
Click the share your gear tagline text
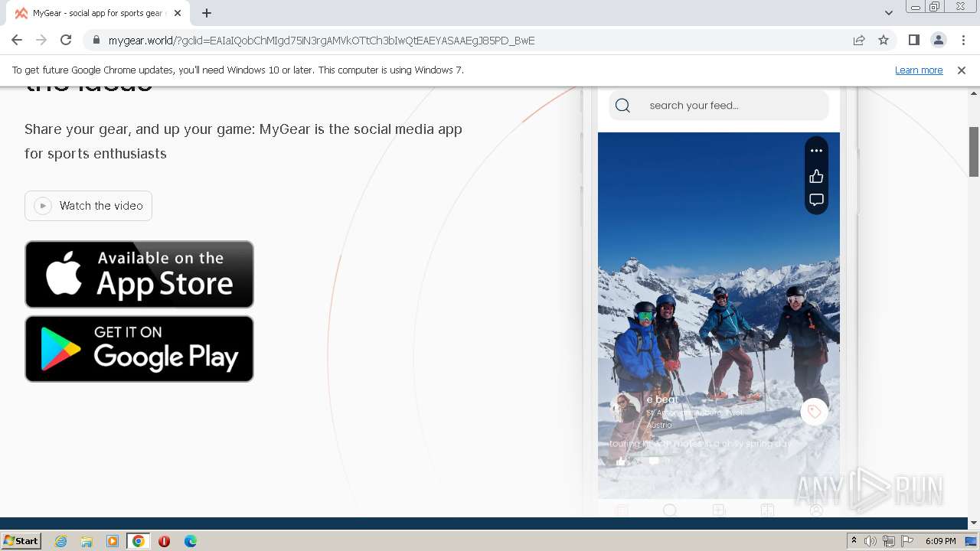pyautogui.click(x=243, y=141)
